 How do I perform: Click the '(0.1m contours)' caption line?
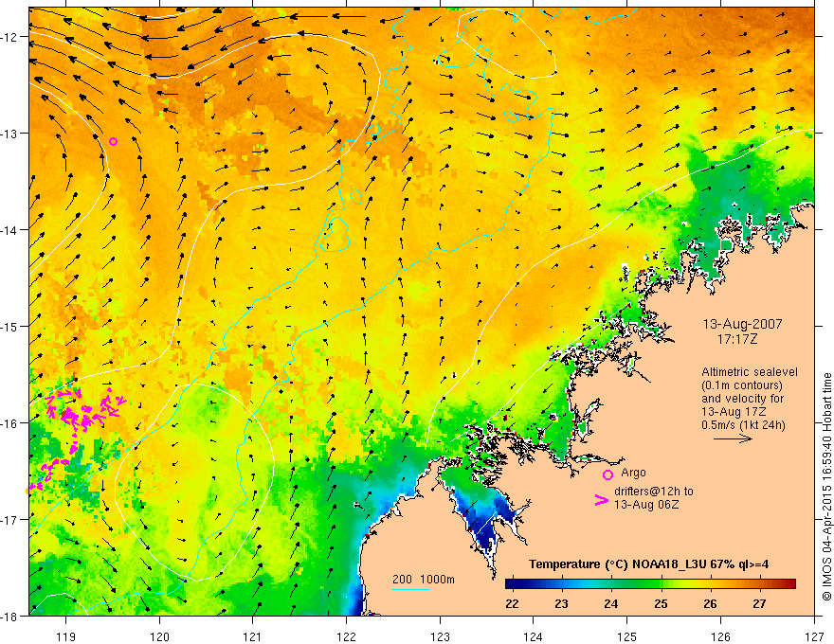coord(742,385)
